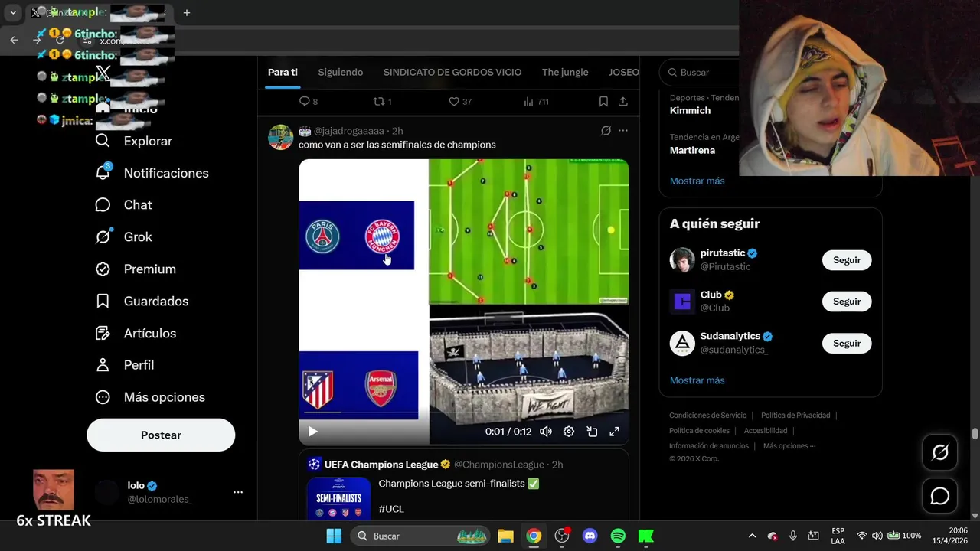The image size is (980, 551).
Task: Go back in browser
Action: tap(14, 40)
